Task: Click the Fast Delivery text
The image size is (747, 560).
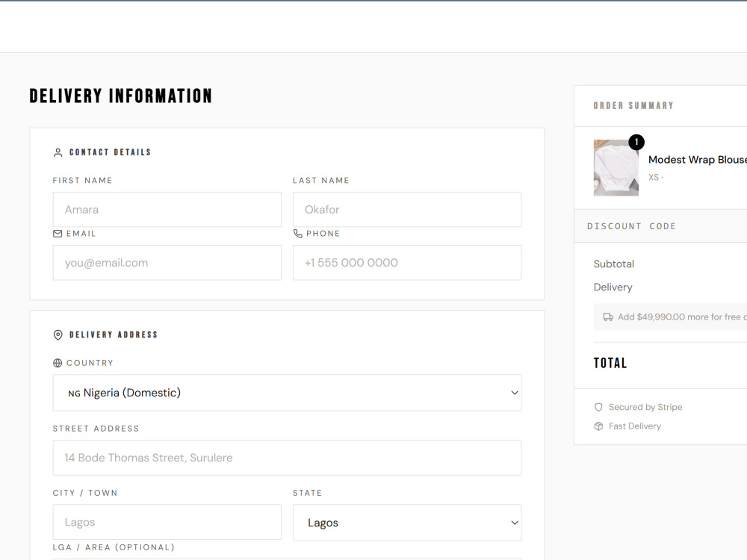Action: click(x=634, y=426)
